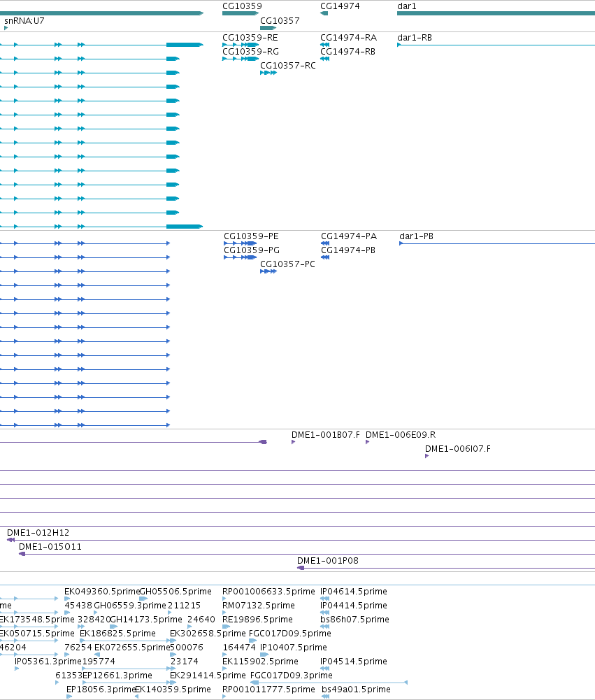This screenshot has width=595, height=700.
Task: Select EST bs86h07.5prime
Action: (355, 620)
